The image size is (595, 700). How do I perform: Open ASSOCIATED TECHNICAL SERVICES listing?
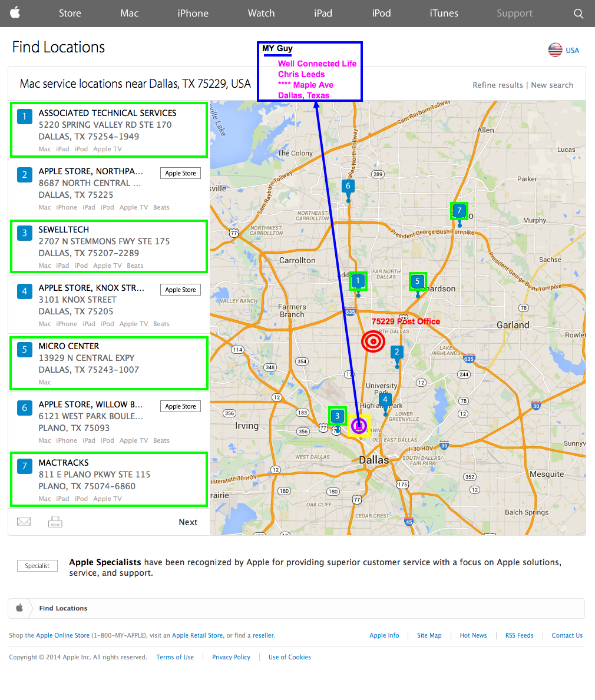[107, 113]
